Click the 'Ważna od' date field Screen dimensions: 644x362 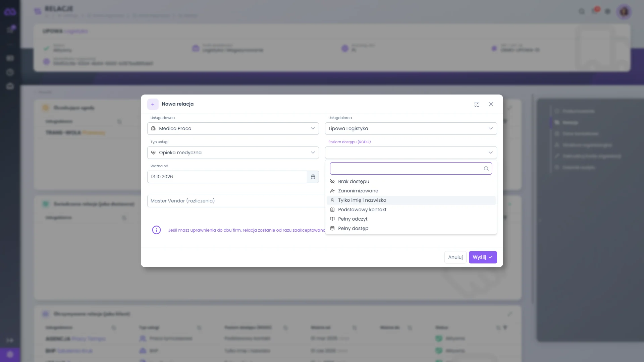(x=227, y=177)
